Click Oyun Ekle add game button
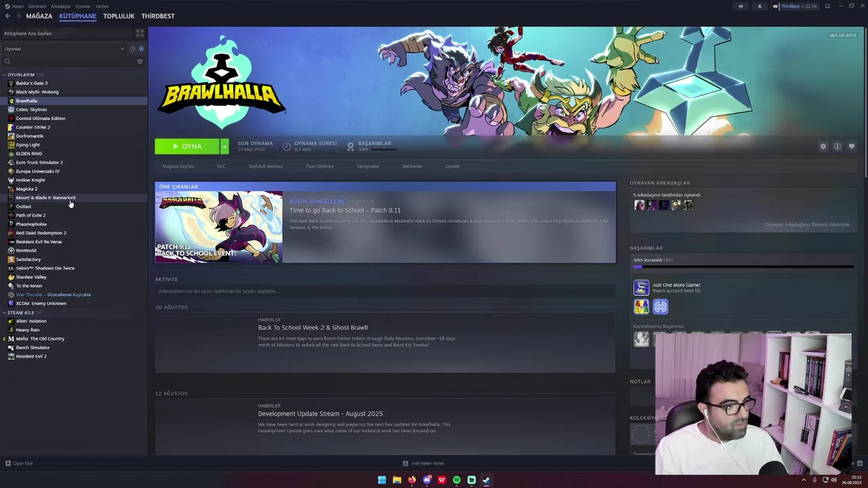The height and width of the screenshot is (488, 868). pyautogui.click(x=19, y=464)
